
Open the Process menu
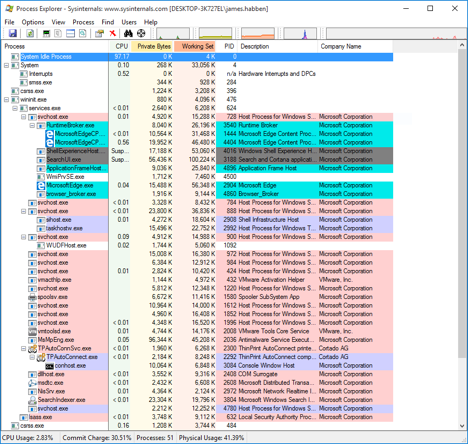83,22
